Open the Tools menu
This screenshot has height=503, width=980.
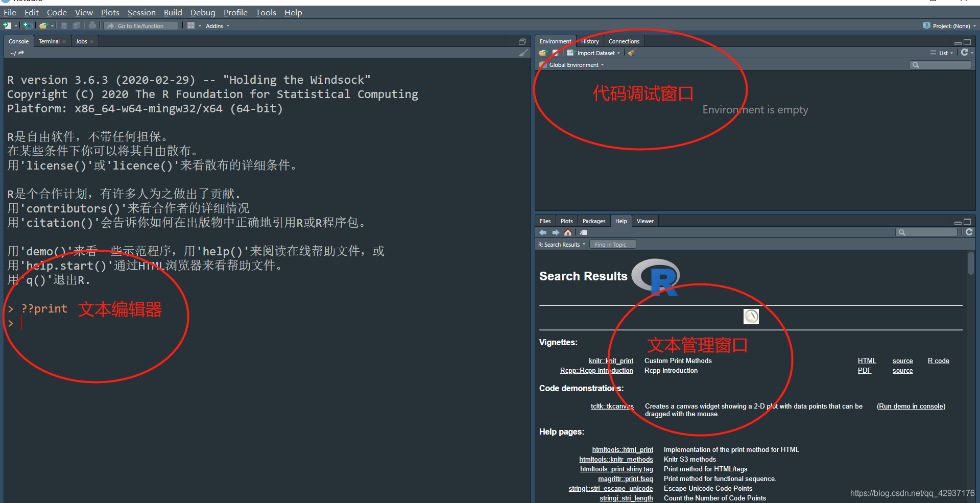(266, 12)
